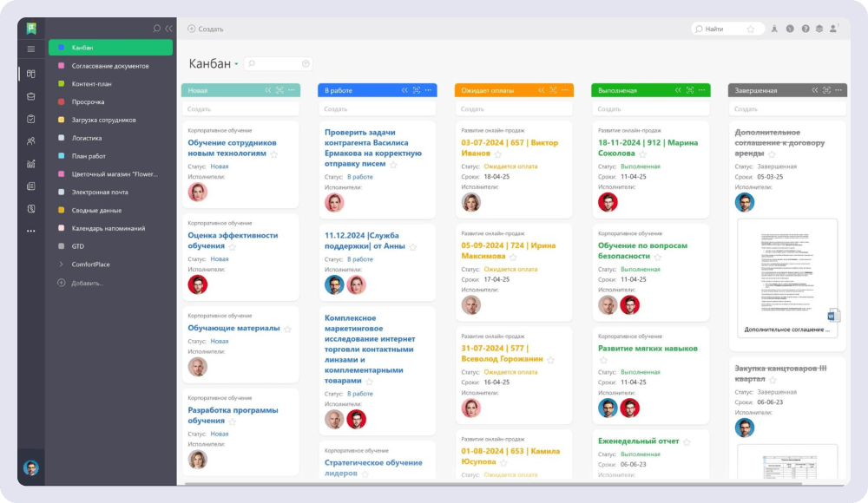The image size is (868, 503).
Task: Open the database stack icon in left rail
Action: tap(31, 96)
